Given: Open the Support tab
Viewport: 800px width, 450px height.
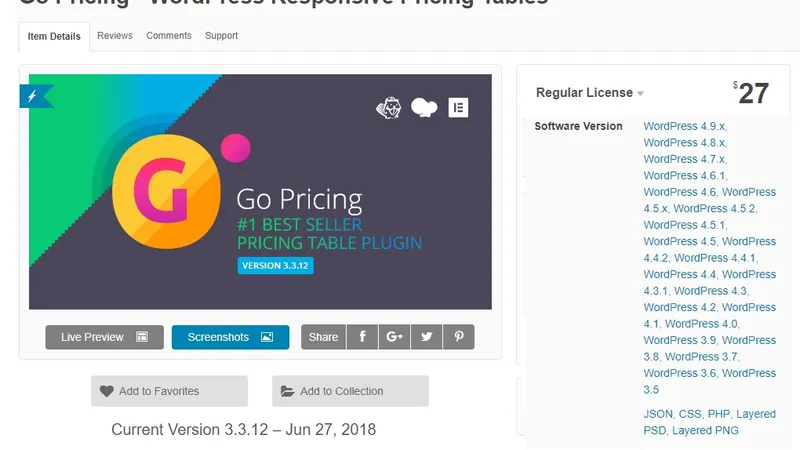Looking at the screenshot, I should coord(221,36).
